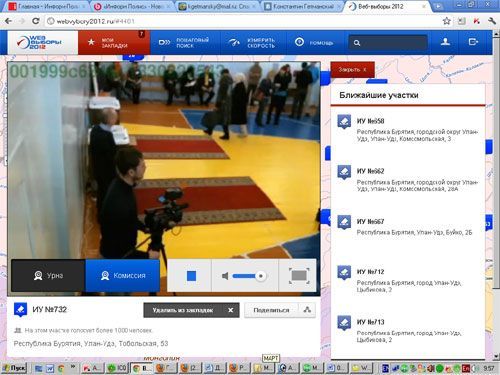500x375 pixels.
Task: Enter fullscreen video mode
Action: tap(299, 276)
